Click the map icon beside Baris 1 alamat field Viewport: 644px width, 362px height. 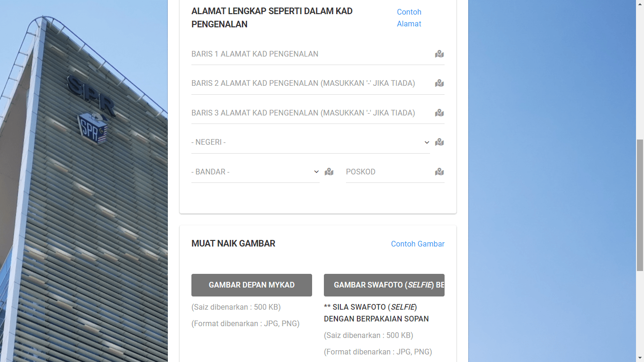[x=439, y=54]
